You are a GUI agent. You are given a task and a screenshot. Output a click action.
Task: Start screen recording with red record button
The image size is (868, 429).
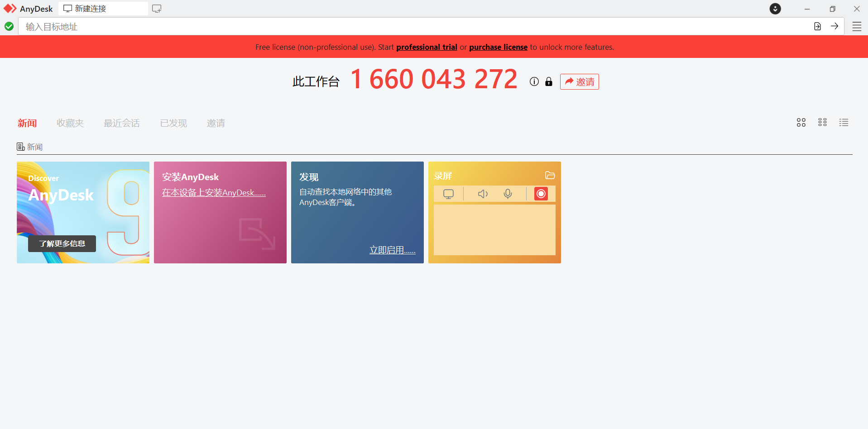tap(541, 194)
